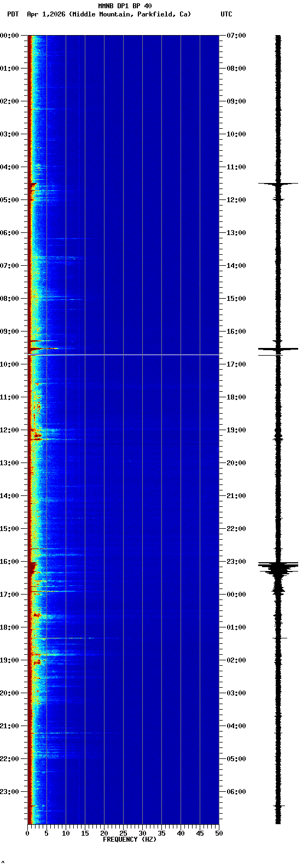Click the PDT time label "18:00"
This screenshot has width=302, height=868.
pyautogui.click(x=9, y=627)
